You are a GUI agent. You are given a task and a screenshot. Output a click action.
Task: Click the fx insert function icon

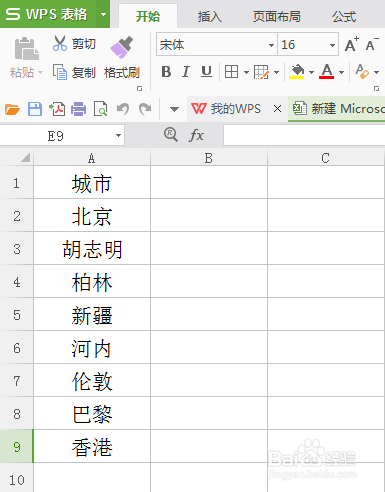coord(196,135)
